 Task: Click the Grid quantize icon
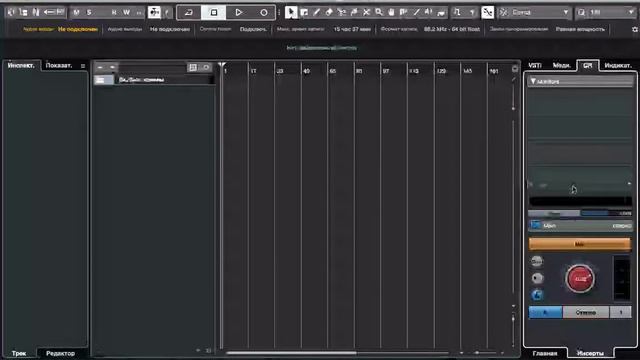click(581, 13)
